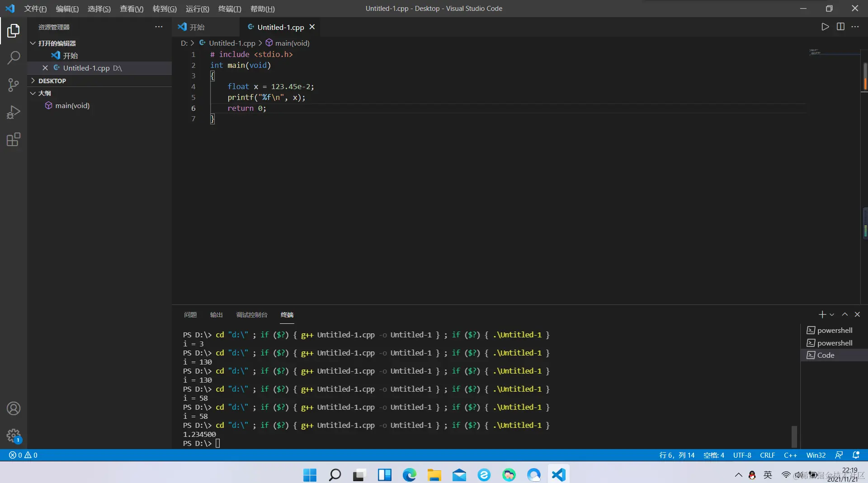Open the Mail app from taskbar
This screenshot has width=868, height=483.
(459, 475)
